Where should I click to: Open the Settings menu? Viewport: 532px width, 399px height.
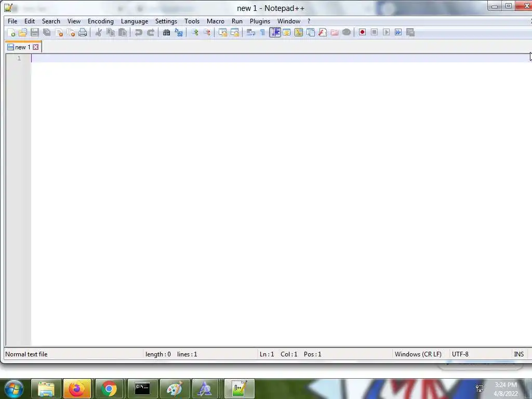pyautogui.click(x=166, y=21)
